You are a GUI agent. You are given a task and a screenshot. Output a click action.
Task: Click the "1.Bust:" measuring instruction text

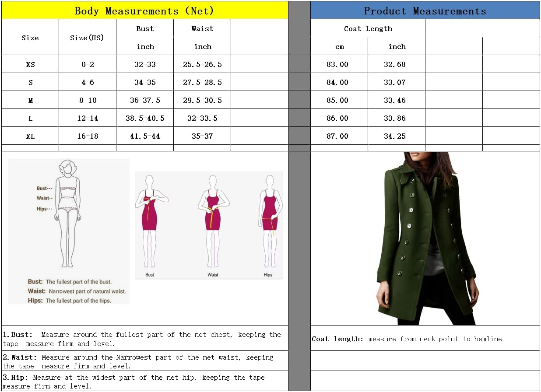pyautogui.click(x=142, y=339)
